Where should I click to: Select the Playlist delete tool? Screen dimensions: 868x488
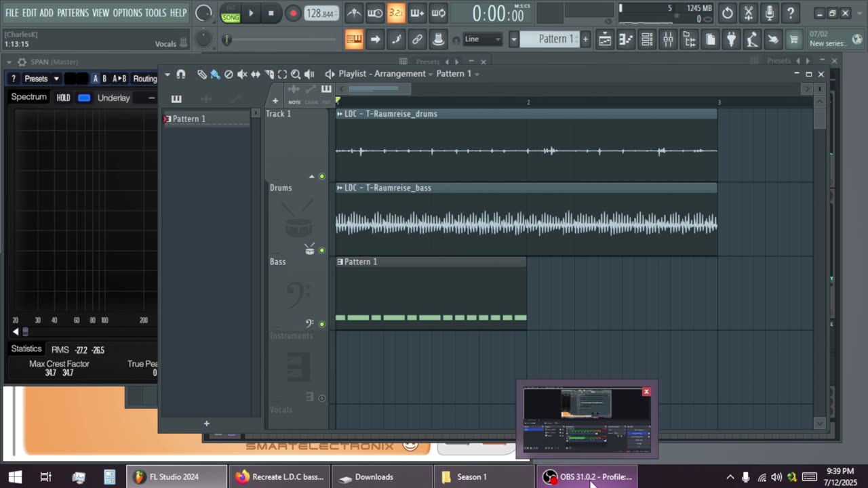(x=229, y=74)
